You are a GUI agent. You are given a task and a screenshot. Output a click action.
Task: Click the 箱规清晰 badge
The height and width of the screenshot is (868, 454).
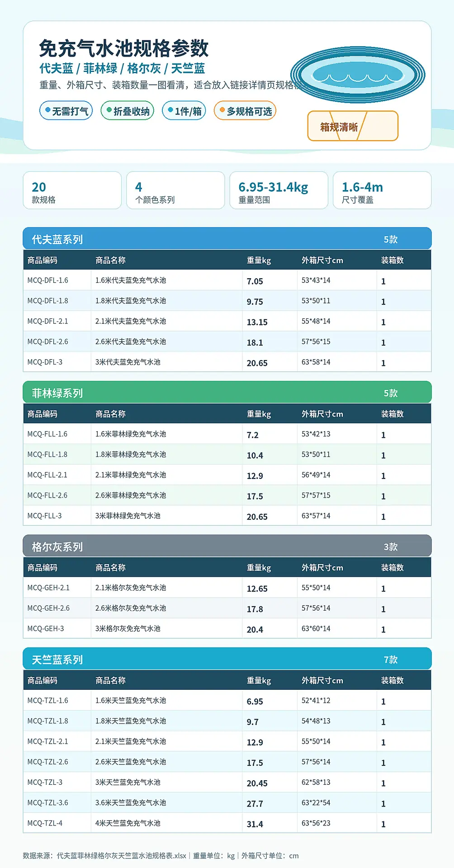point(353,126)
